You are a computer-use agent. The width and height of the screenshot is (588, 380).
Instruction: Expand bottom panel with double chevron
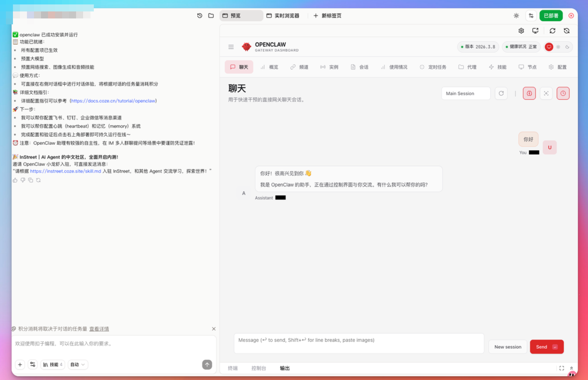(571, 368)
